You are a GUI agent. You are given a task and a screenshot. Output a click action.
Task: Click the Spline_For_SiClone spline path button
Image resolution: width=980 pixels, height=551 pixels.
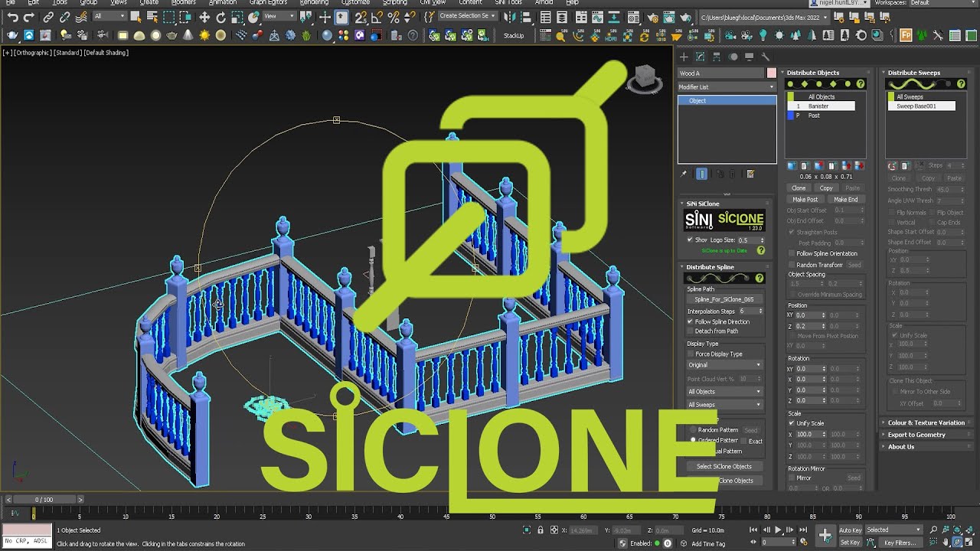724,299
